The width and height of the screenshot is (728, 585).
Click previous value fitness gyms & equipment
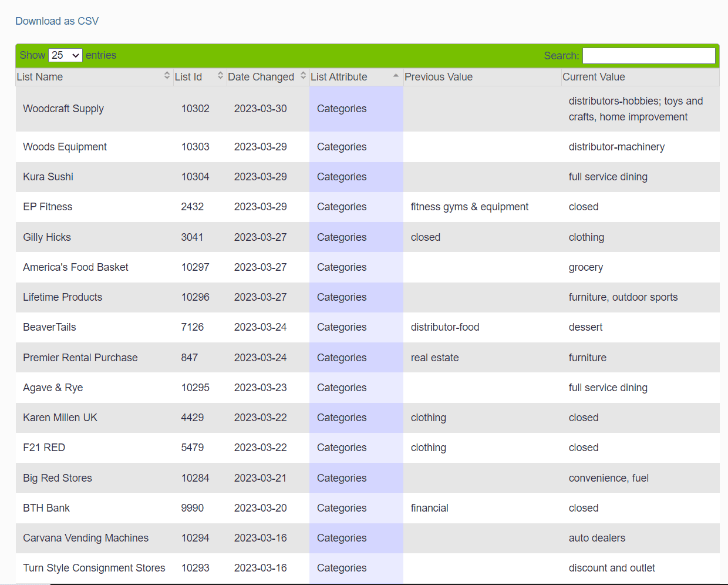coord(470,207)
